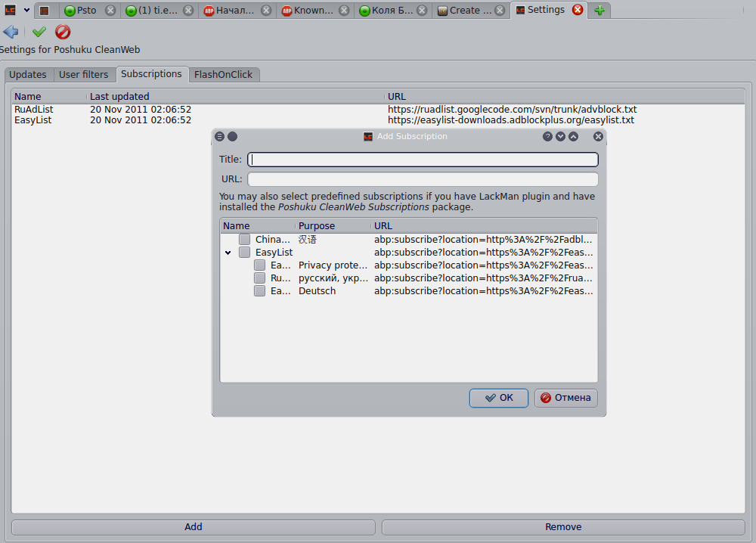The height and width of the screenshot is (543, 756).
Task: Add a new tab with the green plus
Action: tap(600, 10)
